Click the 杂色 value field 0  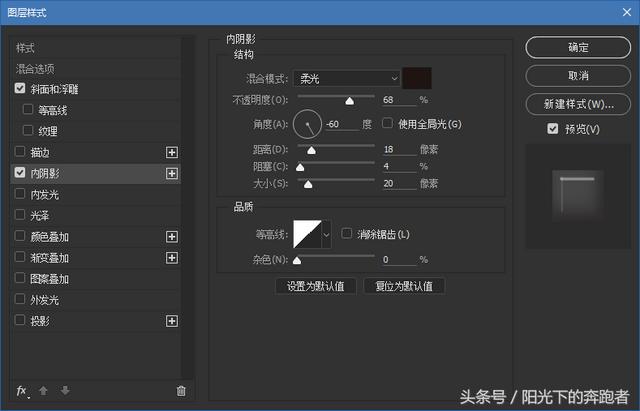click(399, 260)
